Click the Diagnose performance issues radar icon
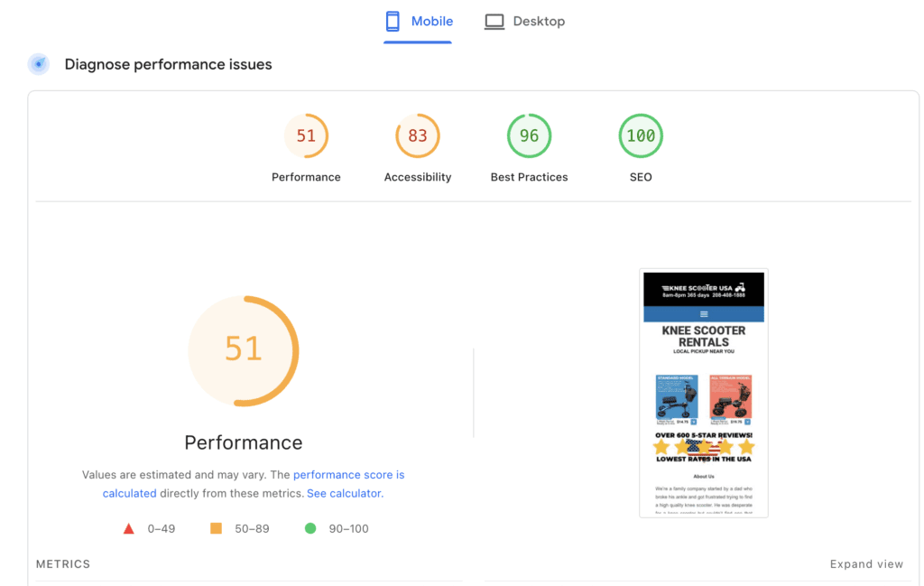Image resolution: width=924 pixels, height=586 pixels. (39, 64)
